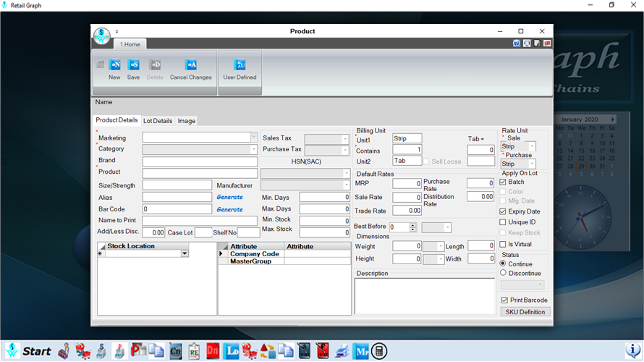Click the MRP input field
The height and width of the screenshot is (362, 644).
(407, 183)
